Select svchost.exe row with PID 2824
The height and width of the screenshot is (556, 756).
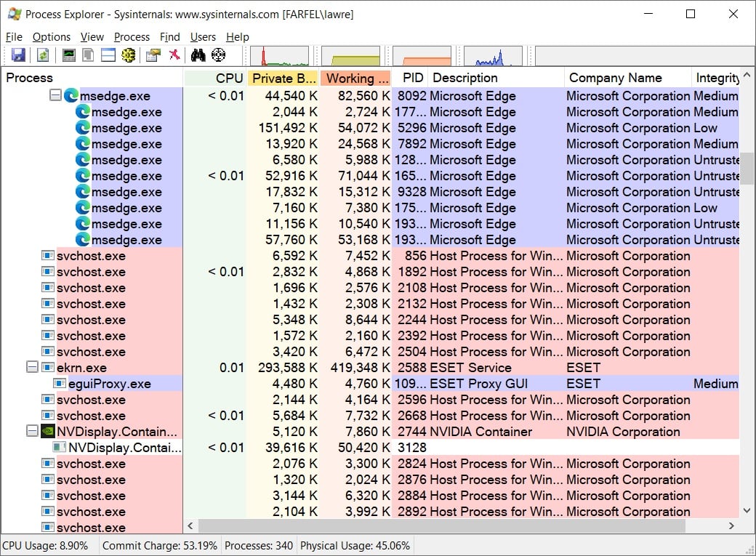pos(370,464)
